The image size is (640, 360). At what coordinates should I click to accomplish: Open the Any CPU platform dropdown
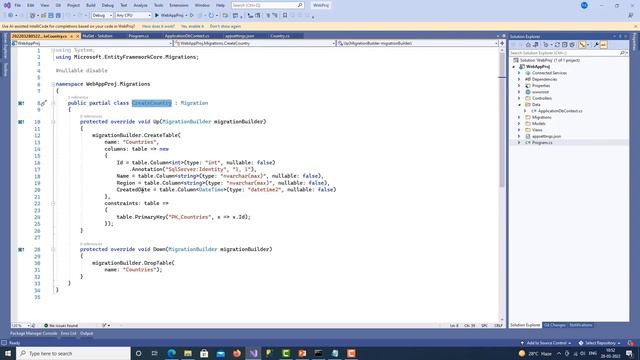click(133, 15)
